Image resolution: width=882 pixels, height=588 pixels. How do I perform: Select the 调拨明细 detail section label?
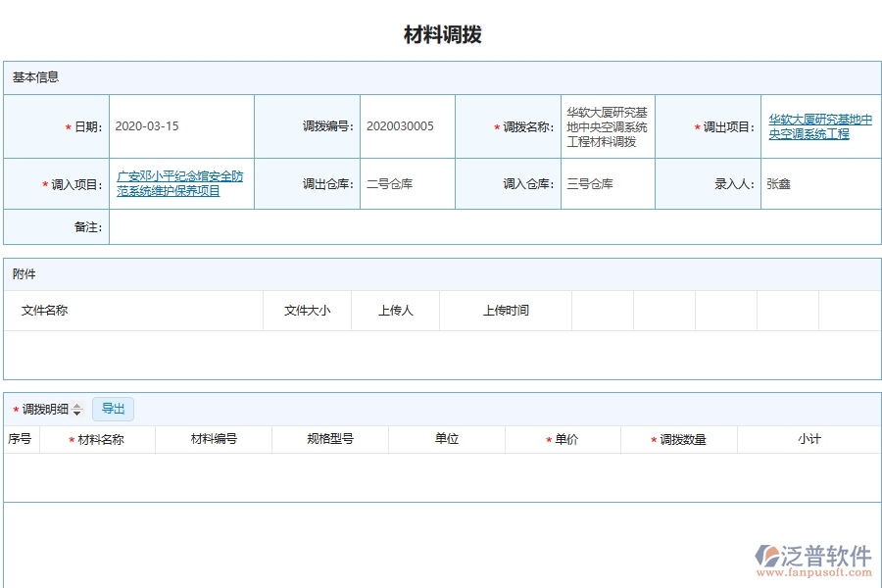click(x=44, y=409)
